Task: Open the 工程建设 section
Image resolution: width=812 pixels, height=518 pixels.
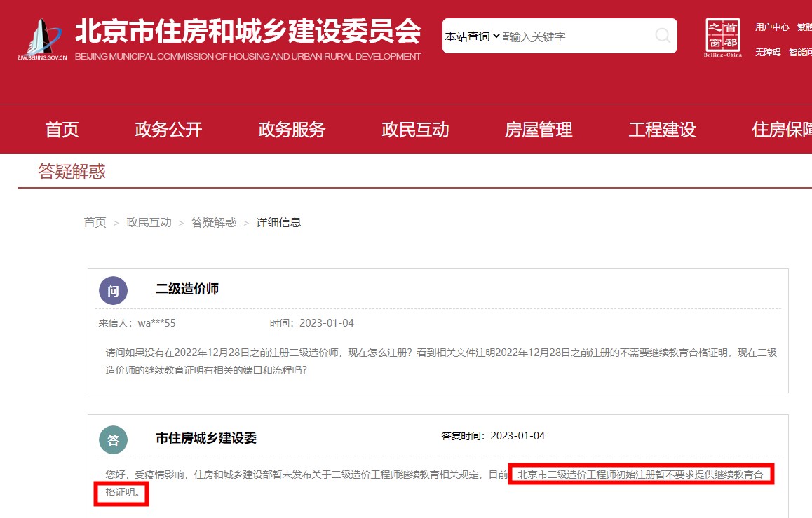Action: pyautogui.click(x=661, y=129)
